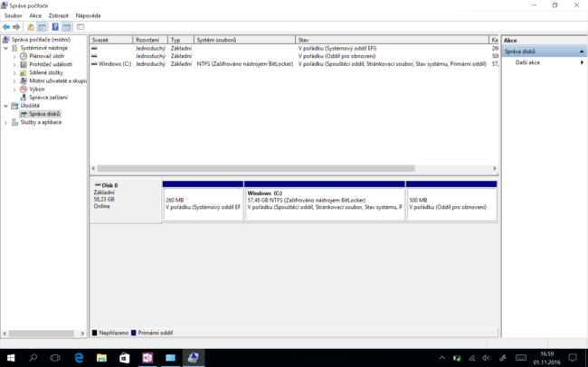
Task: Expand the Plánovač úloh node
Action: 14,56
